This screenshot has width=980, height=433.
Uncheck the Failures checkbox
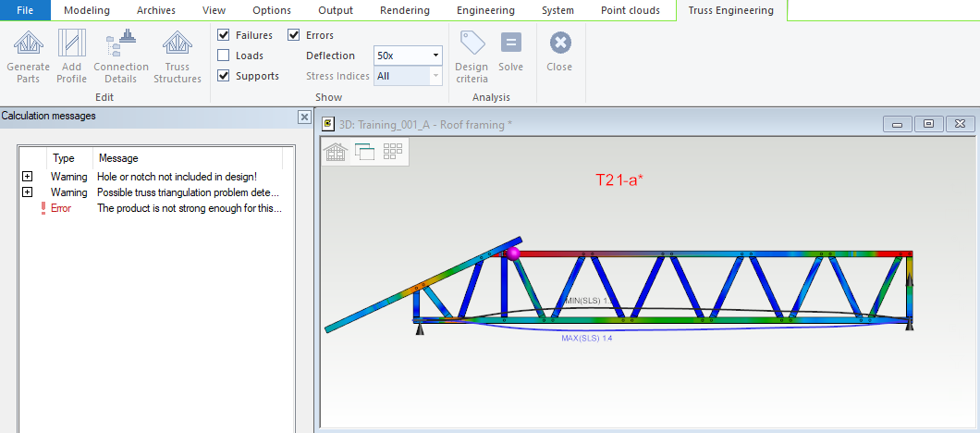tap(224, 35)
